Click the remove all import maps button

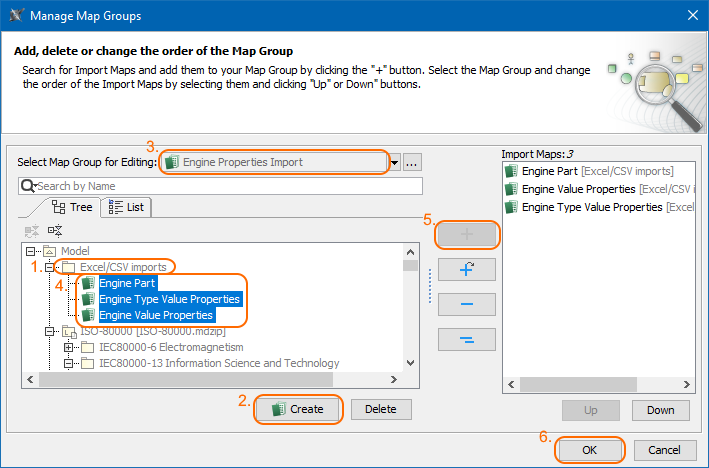pos(466,339)
